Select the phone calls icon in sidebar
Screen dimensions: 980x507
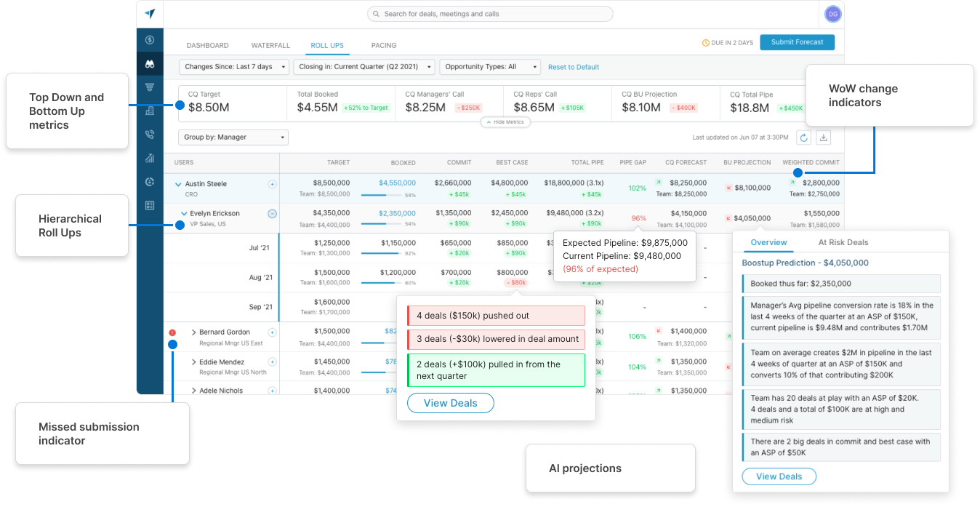(x=150, y=135)
